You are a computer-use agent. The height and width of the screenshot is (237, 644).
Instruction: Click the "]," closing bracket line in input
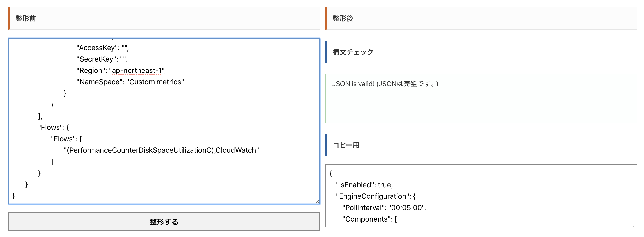click(40, 116)
